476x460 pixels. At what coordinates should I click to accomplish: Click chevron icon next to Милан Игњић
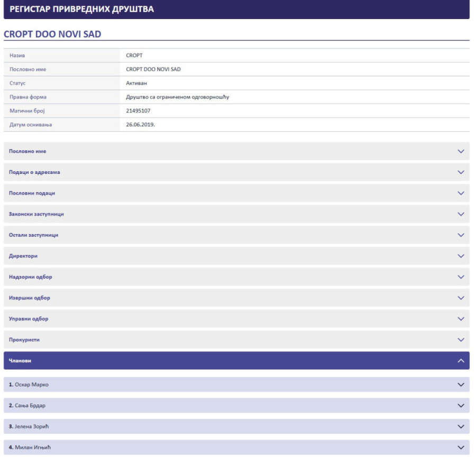coord(461,447)
